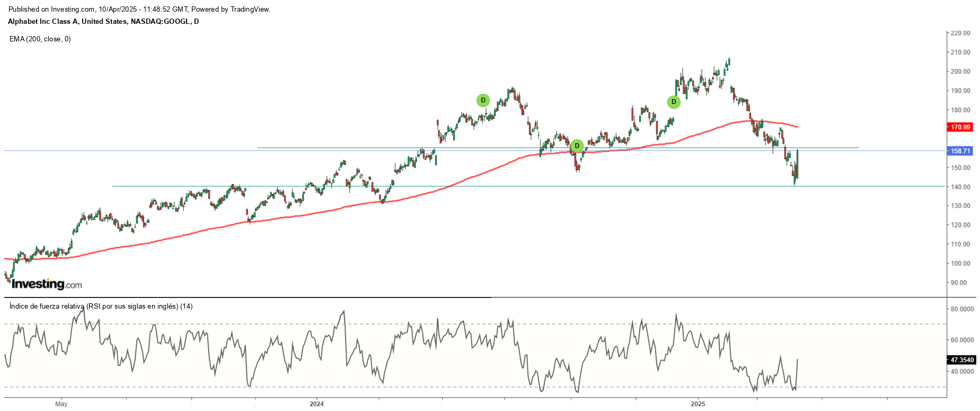This screenshot has width=980, height=411.
Task: Click the May label on the time axis
Action: 61,404
